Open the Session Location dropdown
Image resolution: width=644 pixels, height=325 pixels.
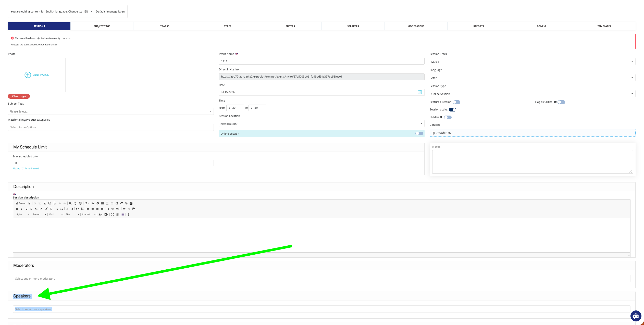[x=321, y=124]
